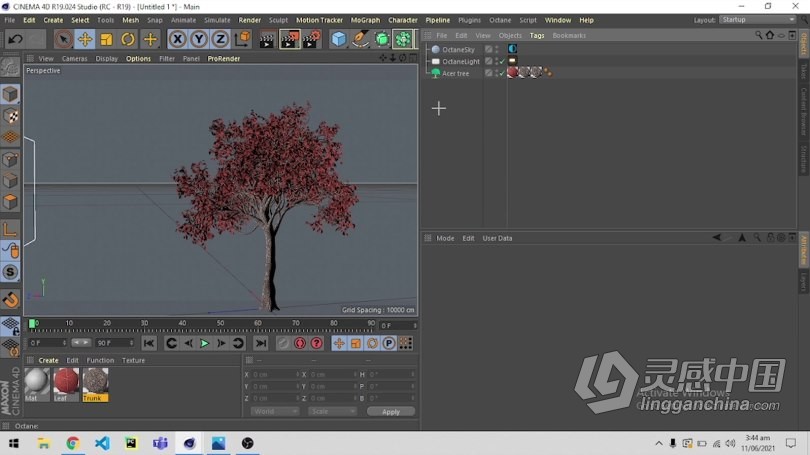810x455 pixels.
Task: Open the Character menu
Action: [x=403, y=20]
